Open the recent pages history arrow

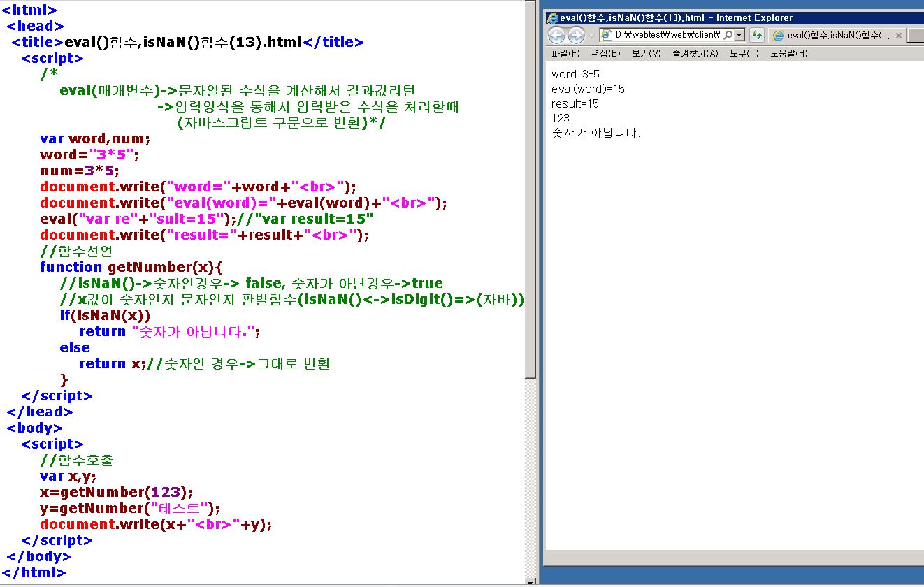591,36
